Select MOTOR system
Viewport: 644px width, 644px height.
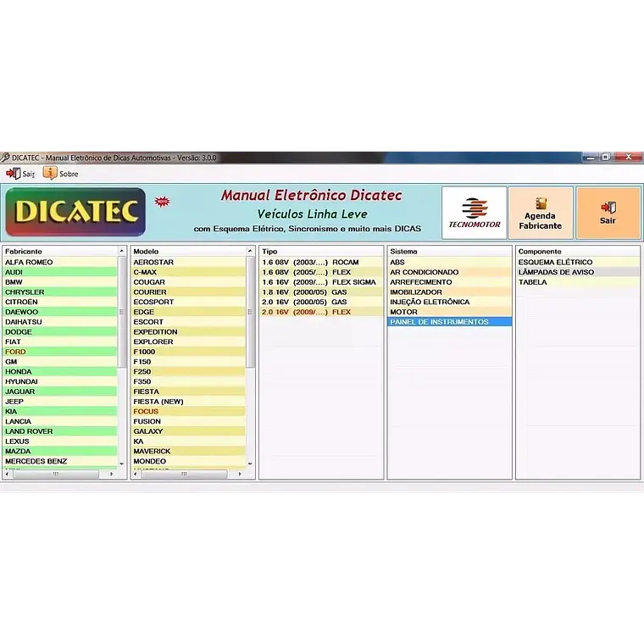tap(450, 312)
